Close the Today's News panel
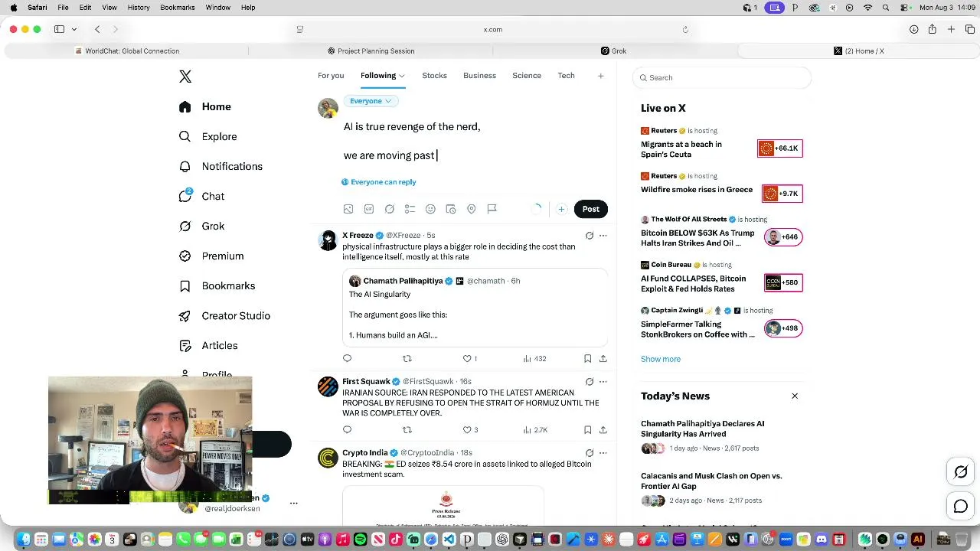The height and width of the screenshot is (551, 980). click(795, 396)
